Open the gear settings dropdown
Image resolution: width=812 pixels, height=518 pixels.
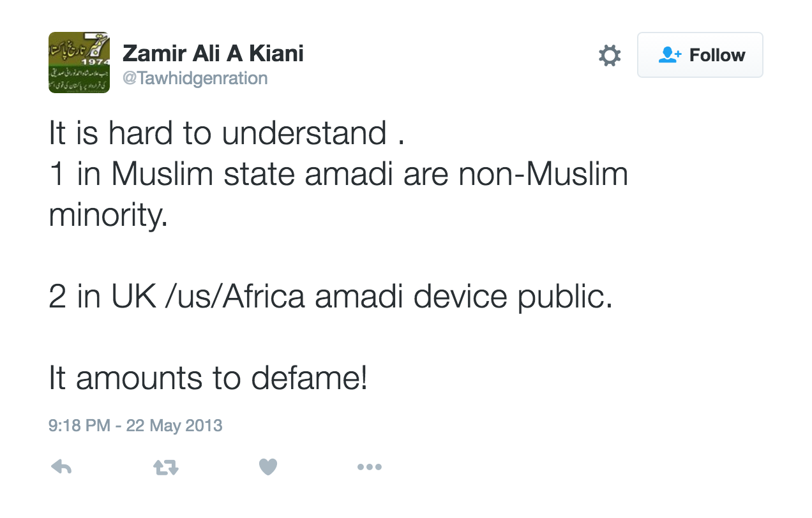(x=610, y=56)
